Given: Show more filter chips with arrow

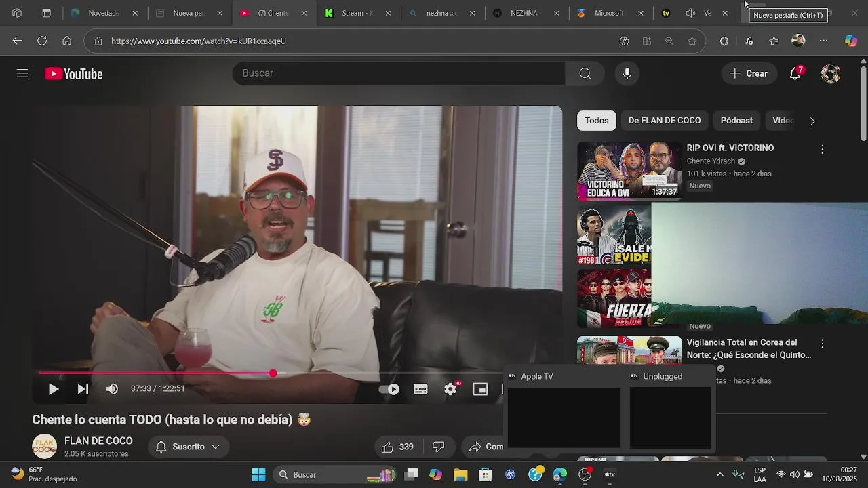Looking at the screenshot, I should [812, 121].
